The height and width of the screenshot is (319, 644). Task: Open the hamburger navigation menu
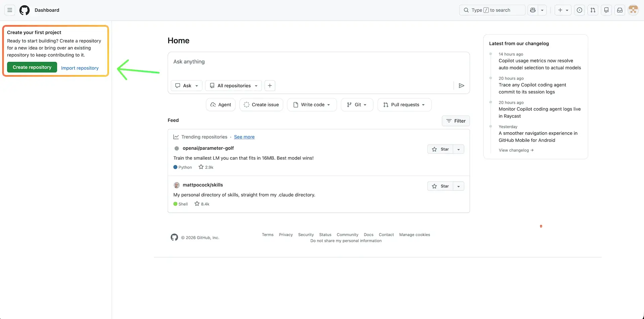(10, 10)
